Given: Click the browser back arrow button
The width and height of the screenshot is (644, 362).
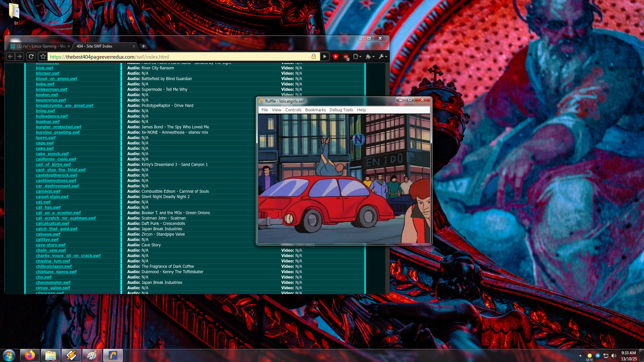Looking at the screenshot, I should point(10,57).
